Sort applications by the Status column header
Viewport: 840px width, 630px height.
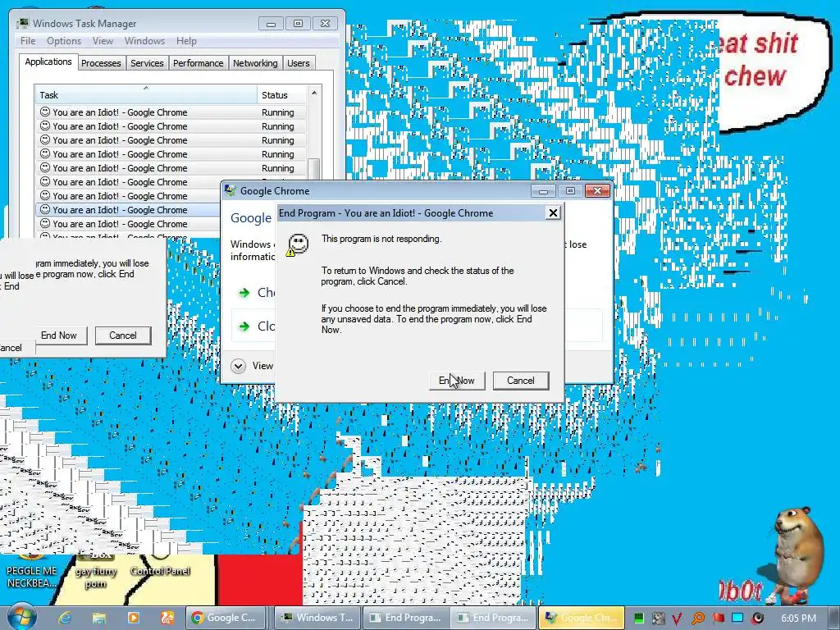[282, 95]
